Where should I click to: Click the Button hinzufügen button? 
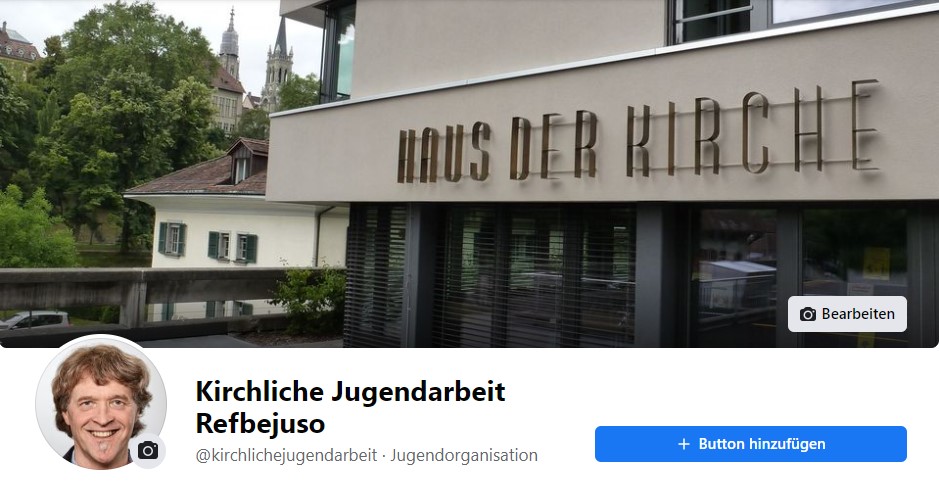[750, 444]
